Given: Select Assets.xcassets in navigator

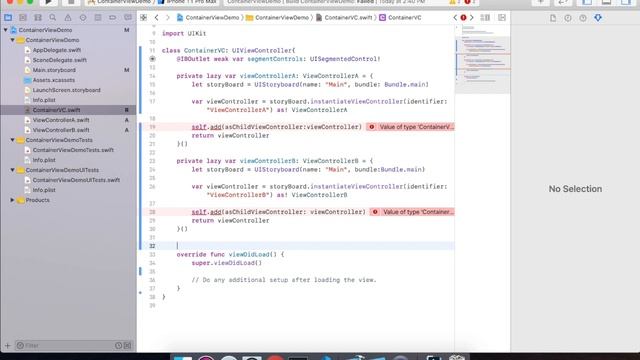Looking at the screenshot, I should [53, 80].
